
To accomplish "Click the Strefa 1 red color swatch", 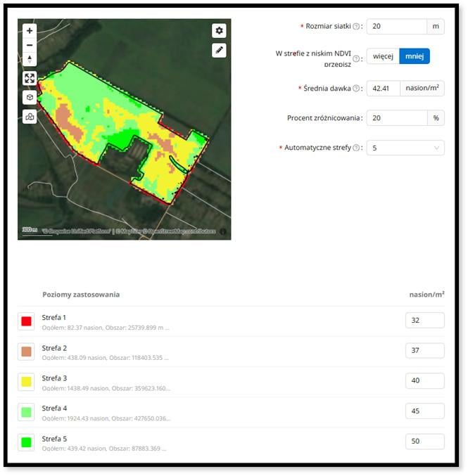I will coord(26,321).
